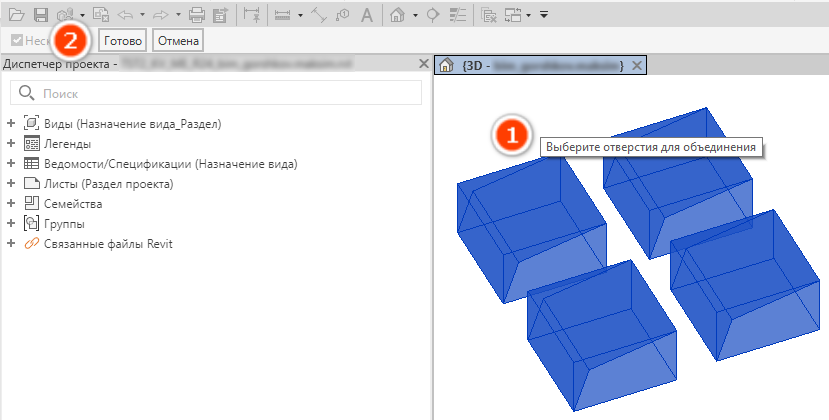Select the Text tool letter A icon
The image size is (829, 420).
tap(367, 15)
